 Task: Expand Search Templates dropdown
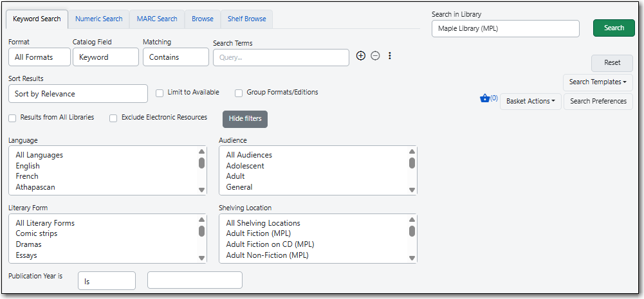tap(598, 82)
